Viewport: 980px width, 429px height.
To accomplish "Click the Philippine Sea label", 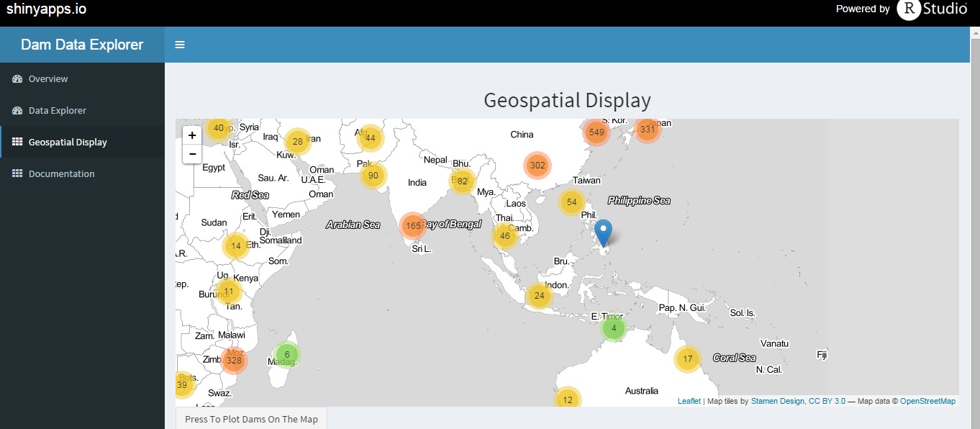I will tap(639, 200).
